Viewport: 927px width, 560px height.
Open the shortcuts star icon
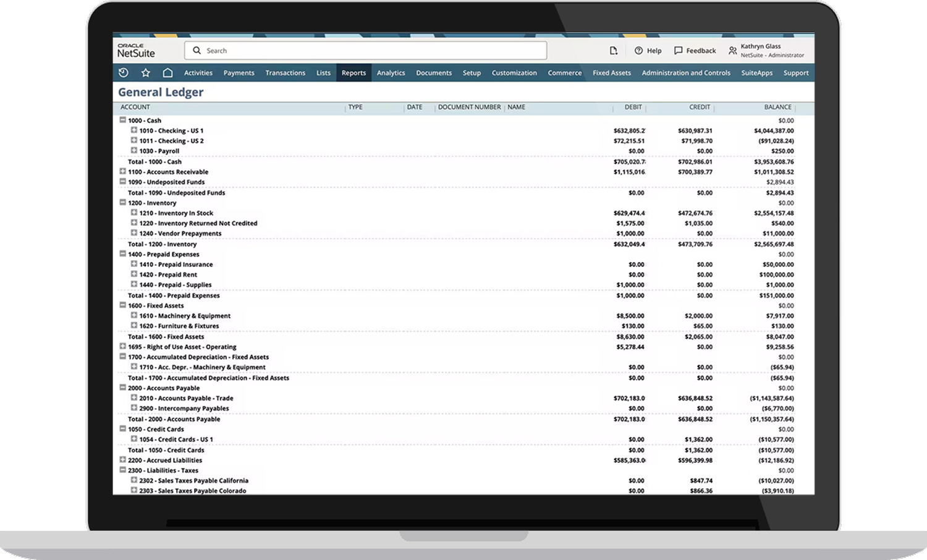tap(145, 72)
